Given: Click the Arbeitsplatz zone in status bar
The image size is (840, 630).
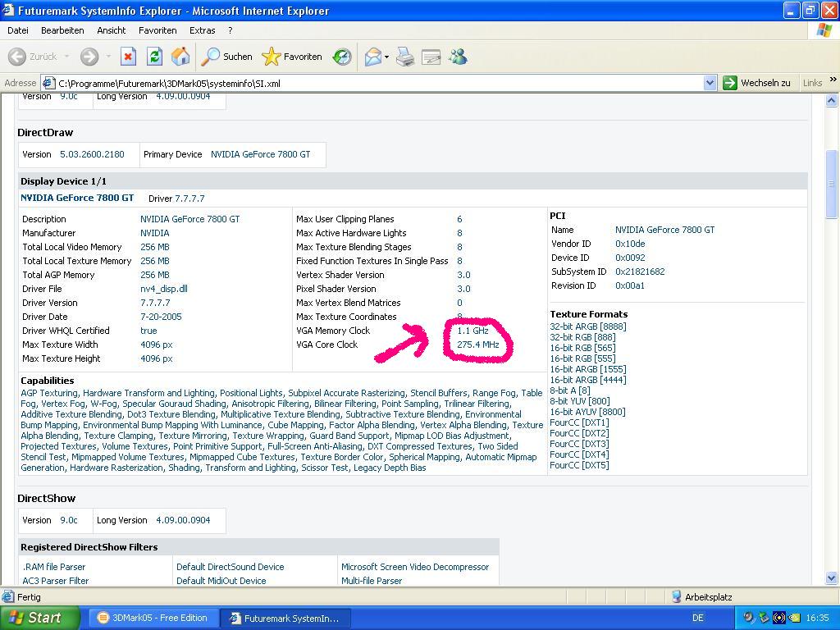Looking at the screenshot, I should point(702,597).
